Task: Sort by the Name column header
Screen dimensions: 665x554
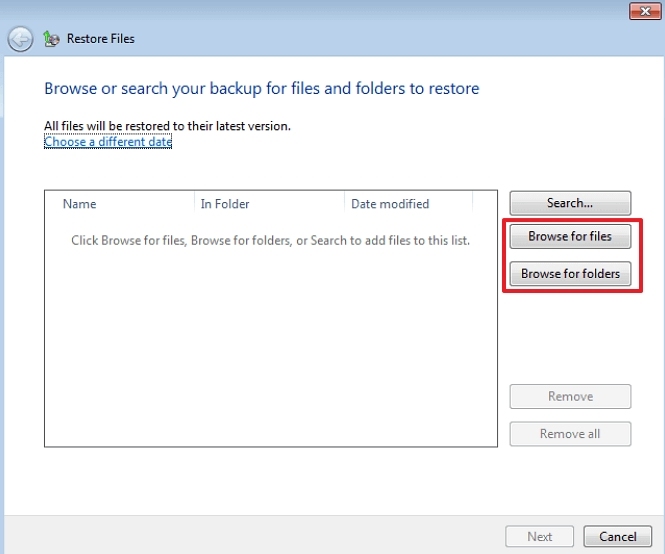Action: [120, 204]
